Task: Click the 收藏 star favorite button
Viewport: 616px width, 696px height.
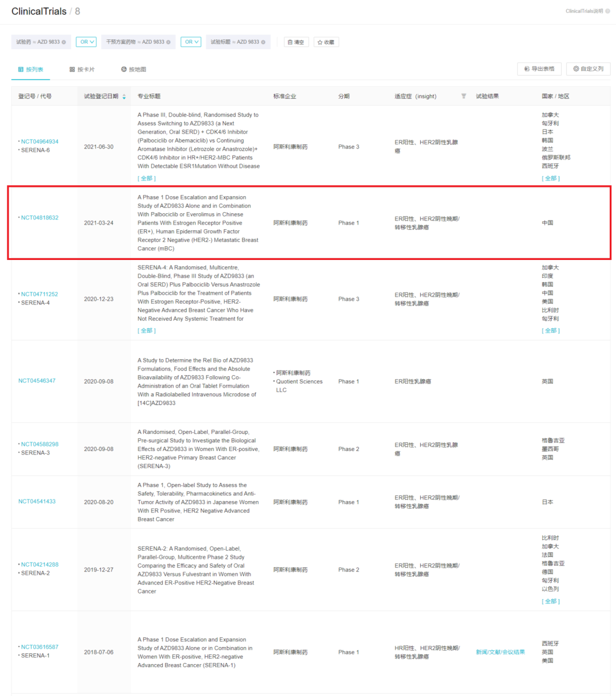Action: tap(326, 42)
